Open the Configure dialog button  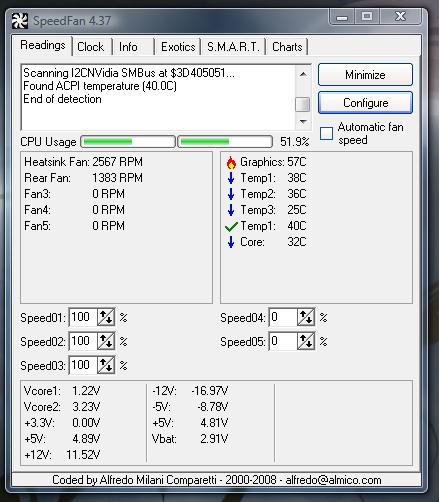pyautogui.click(x=365, y=103)
